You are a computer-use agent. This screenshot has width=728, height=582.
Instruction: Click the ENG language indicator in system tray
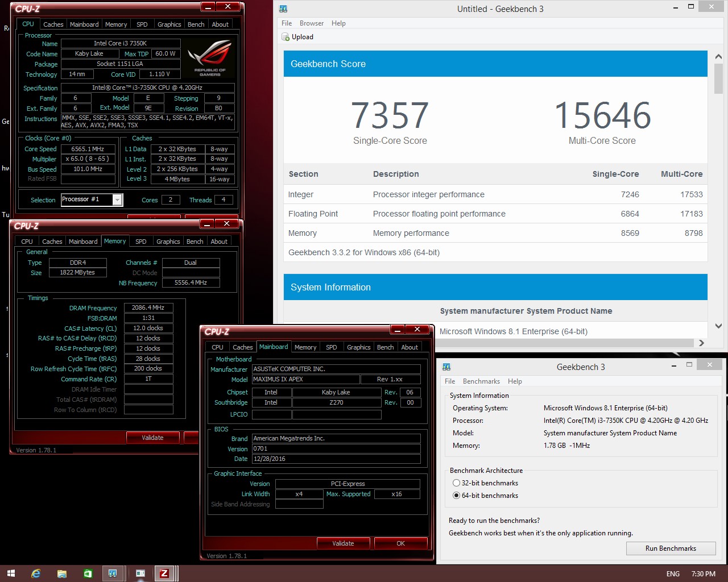click(x=673, y=574)
